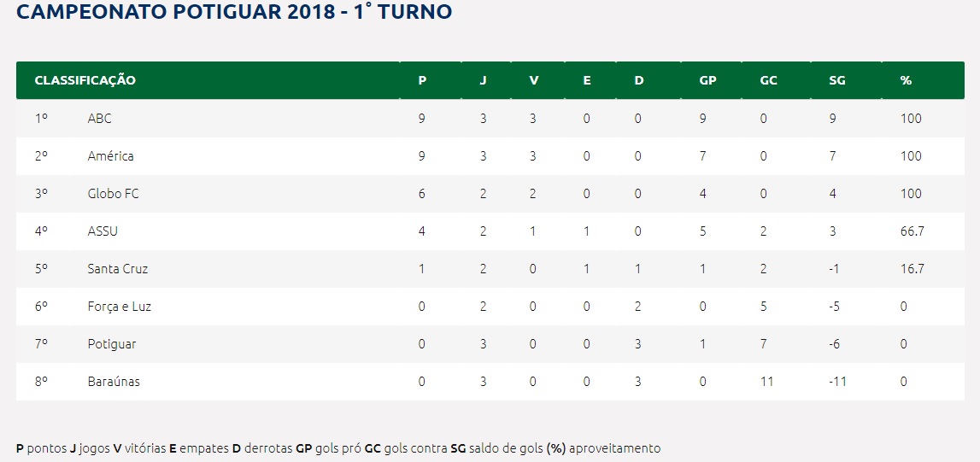Click the D defeats column header

point(639,80)
